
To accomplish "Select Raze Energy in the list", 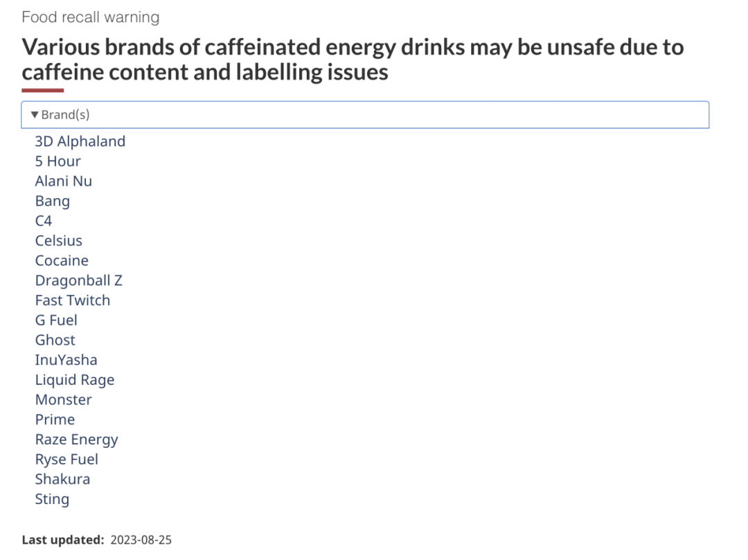I will (77, 440).
